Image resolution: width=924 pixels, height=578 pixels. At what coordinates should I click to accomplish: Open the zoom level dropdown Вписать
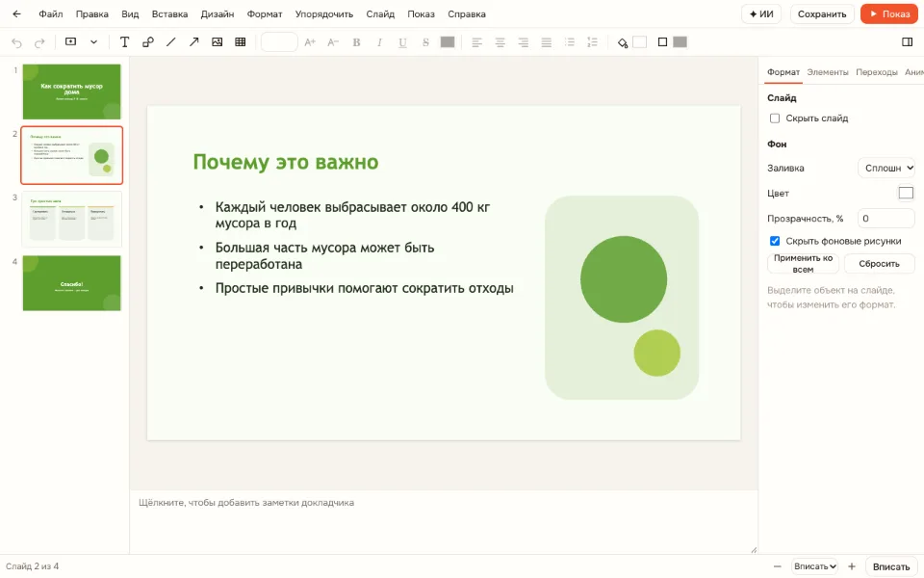tap(815, 566)
